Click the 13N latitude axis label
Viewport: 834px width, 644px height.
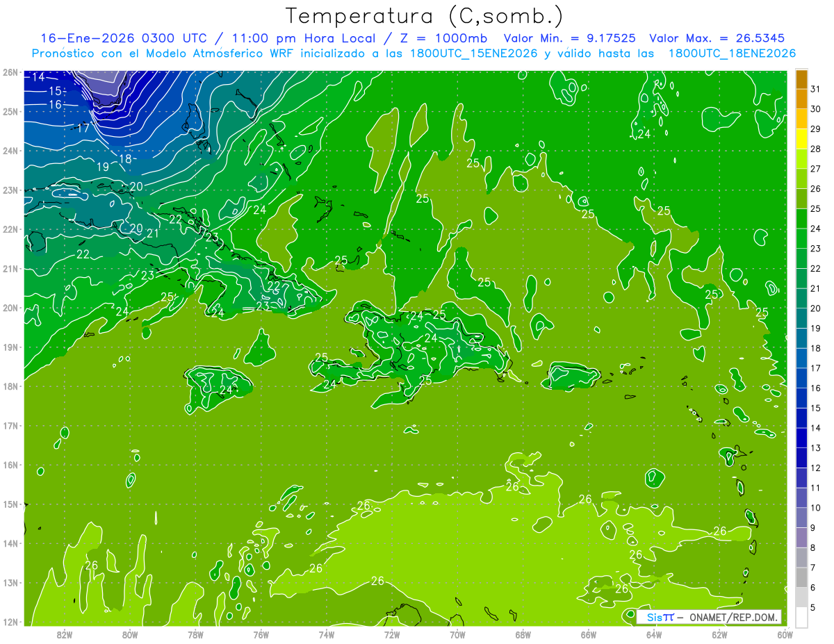10,583
